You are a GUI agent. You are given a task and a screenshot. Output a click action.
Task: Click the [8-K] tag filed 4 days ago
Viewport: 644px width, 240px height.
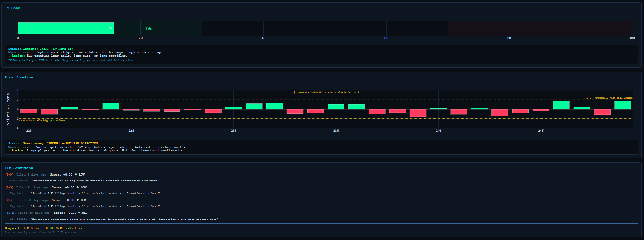tap(9, 174)
